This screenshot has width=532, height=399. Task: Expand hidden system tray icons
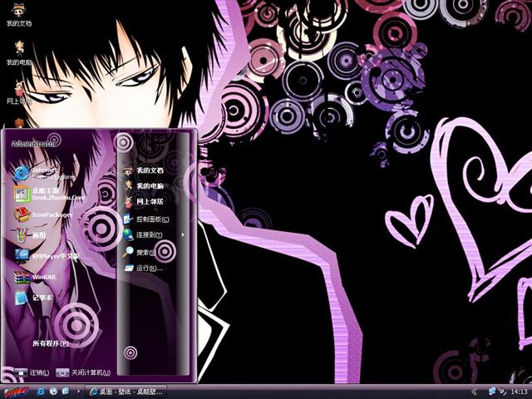pos(475,392)
